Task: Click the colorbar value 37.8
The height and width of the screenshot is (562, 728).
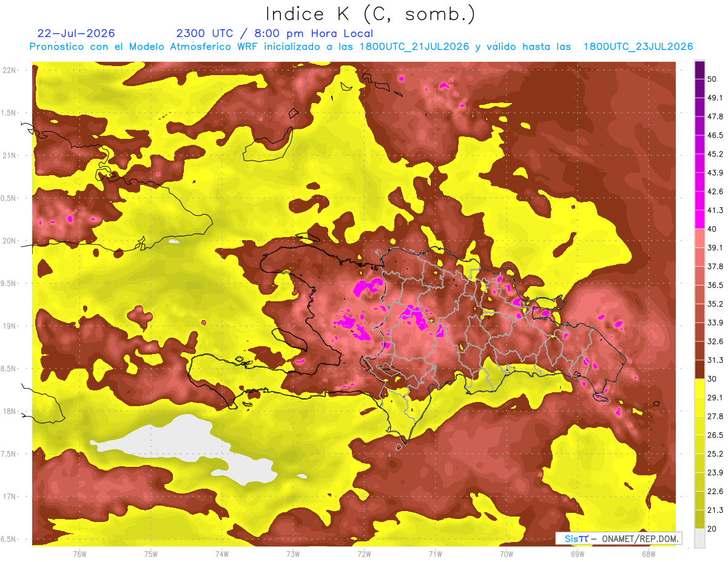Action: tap(715, 266)
